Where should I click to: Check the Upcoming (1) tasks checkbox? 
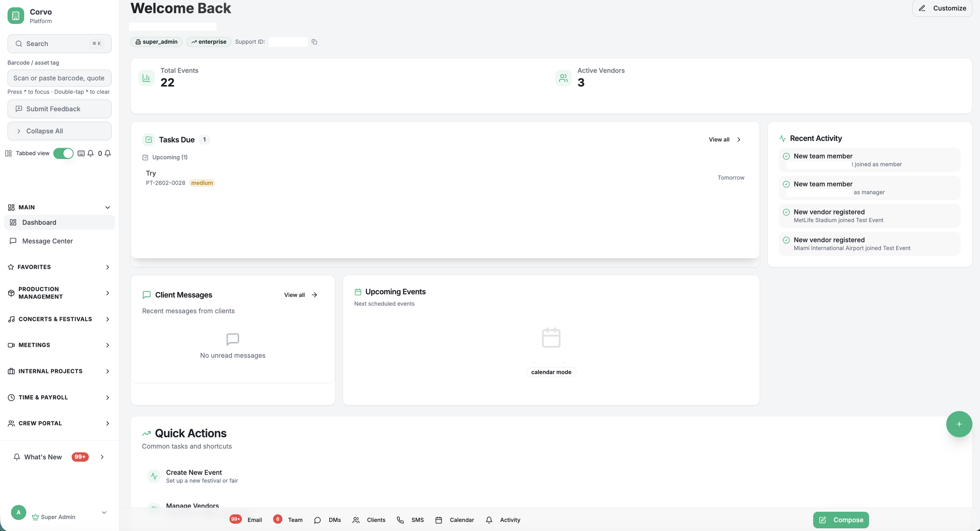pyautogui.click(x=145, y=158)
